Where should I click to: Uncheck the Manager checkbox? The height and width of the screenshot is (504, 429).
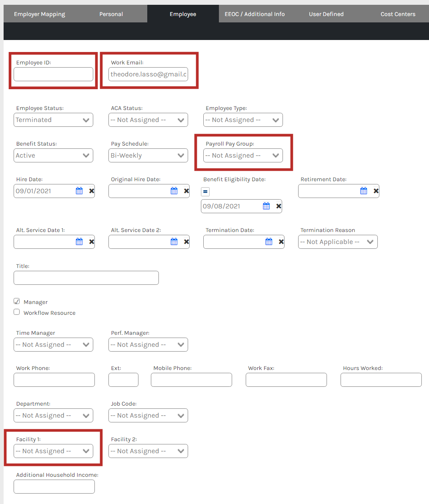pos(17,301)
